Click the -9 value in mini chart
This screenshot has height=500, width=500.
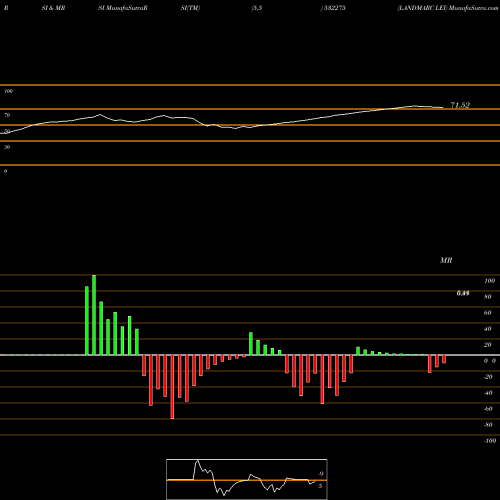point(320,474)
